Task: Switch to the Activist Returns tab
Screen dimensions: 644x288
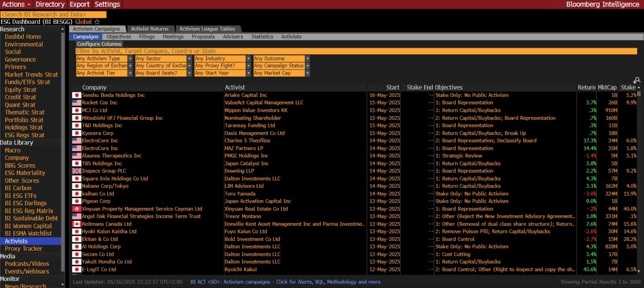Action: tap(150, 29)
